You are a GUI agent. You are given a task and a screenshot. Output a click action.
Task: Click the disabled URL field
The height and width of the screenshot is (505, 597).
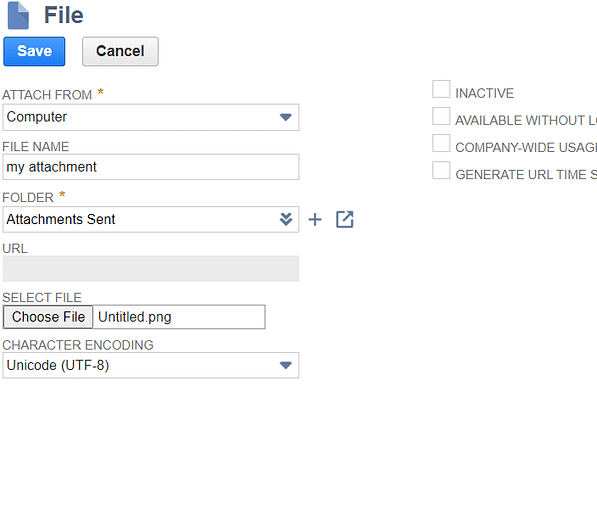pos(151,268)
